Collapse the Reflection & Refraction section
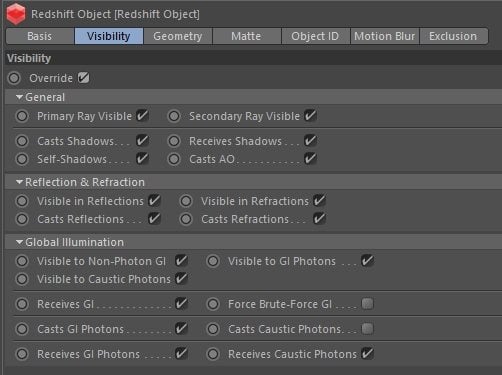The width and height of the screenshot is (502, 375). [19, 182]
